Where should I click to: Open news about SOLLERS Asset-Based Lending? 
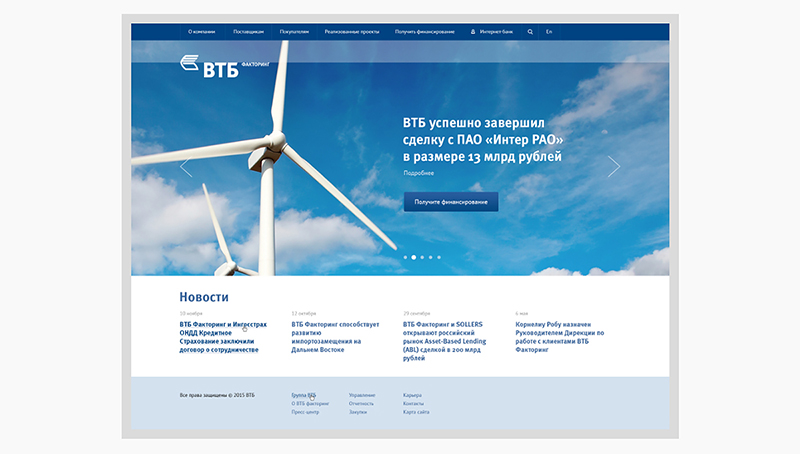444,341
